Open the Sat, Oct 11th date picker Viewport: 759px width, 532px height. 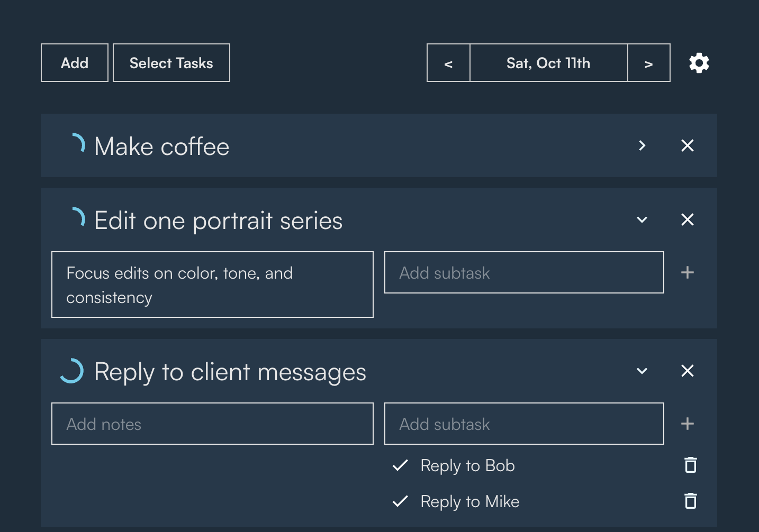tap(548, 63)
